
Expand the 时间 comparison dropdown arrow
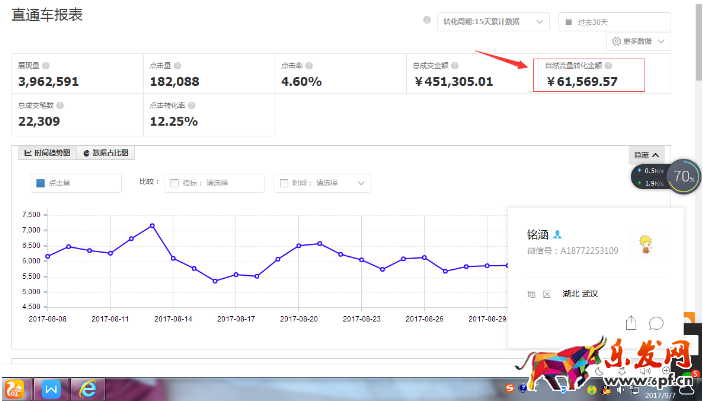[x=361, y=183]
